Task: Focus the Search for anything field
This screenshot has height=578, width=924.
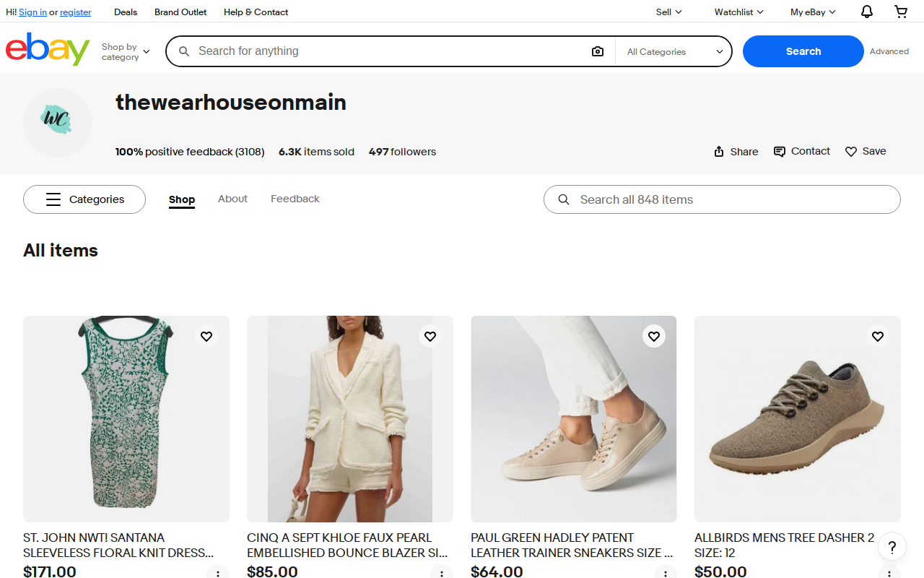Action: [390, 51]
